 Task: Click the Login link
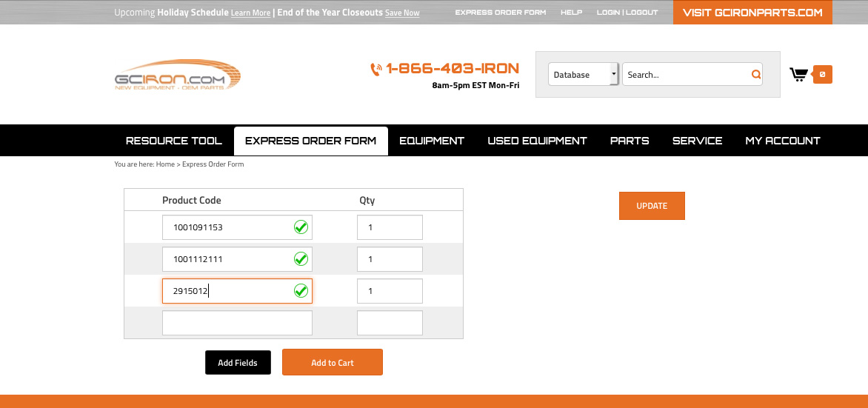(x=609, y=12)
